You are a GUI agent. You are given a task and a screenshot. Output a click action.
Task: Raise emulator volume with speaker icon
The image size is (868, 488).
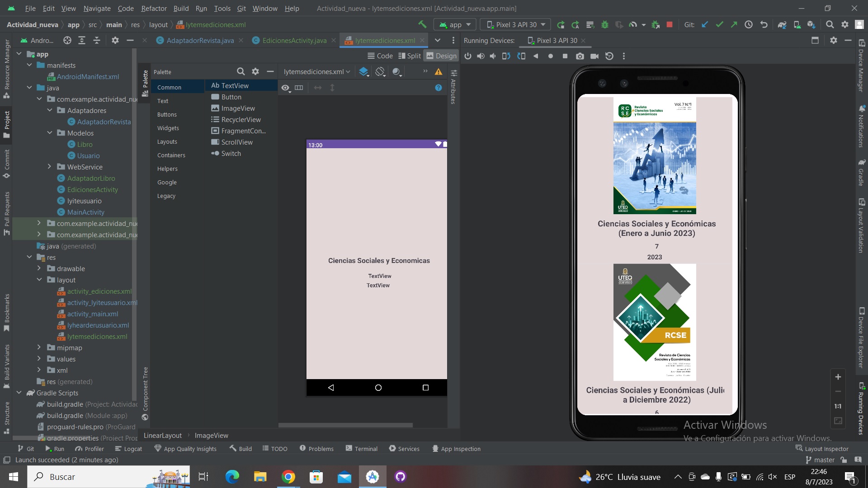(x=481, y=56)
